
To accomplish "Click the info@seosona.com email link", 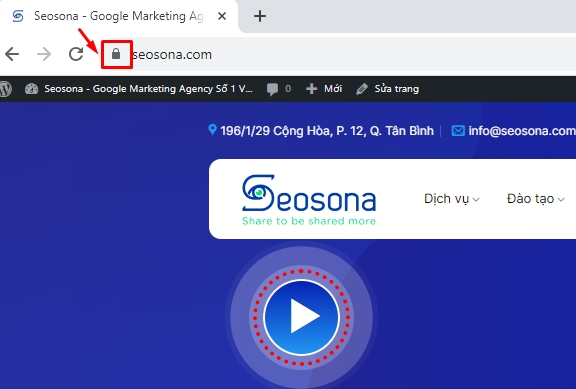I will (522, 131).
